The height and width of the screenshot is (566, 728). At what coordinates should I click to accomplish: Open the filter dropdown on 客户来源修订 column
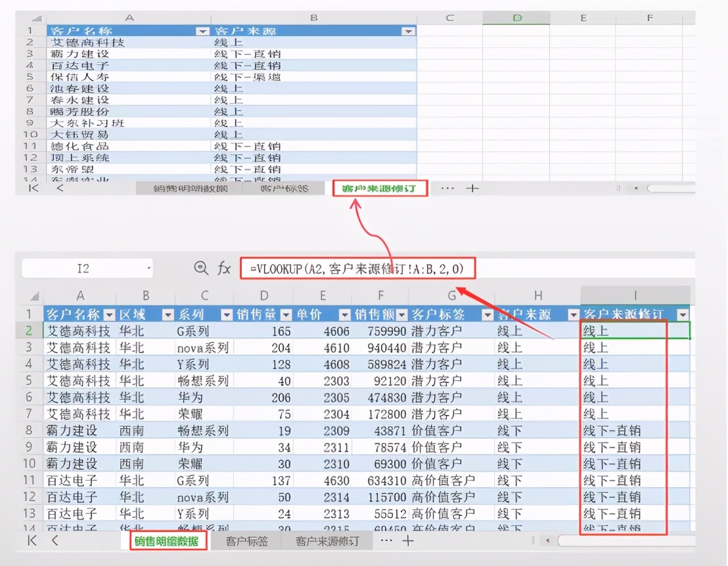click(682, 313)
